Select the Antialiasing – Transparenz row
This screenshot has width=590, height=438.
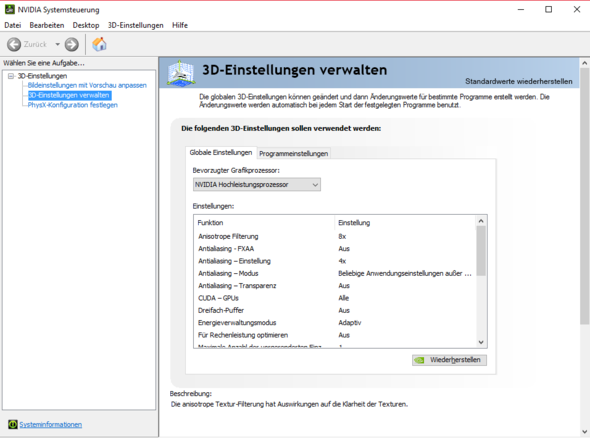335,286
